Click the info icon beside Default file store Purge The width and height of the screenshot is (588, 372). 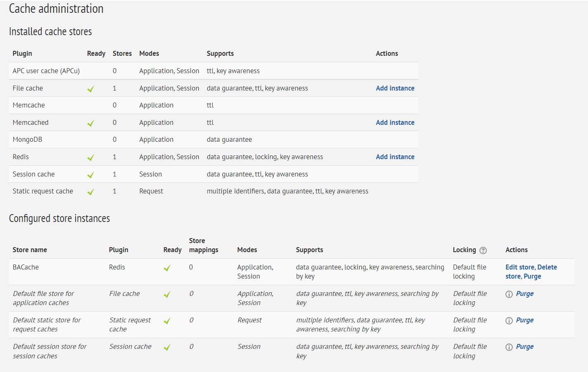tap(509, 293)
